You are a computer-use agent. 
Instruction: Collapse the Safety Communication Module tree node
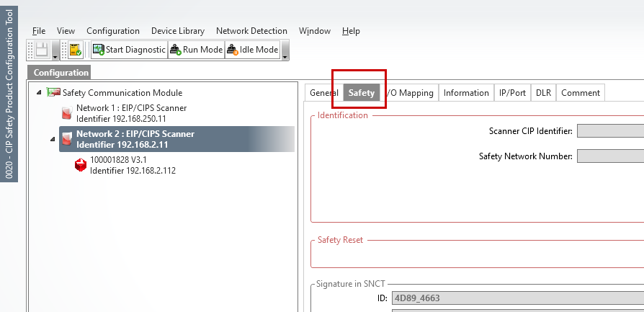[39, 93]
